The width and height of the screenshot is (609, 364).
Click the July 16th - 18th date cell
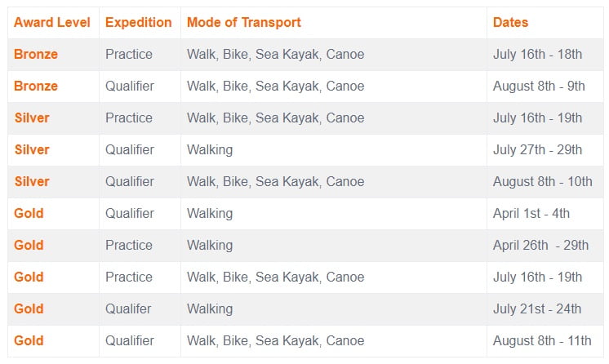[x=537, y=55]
